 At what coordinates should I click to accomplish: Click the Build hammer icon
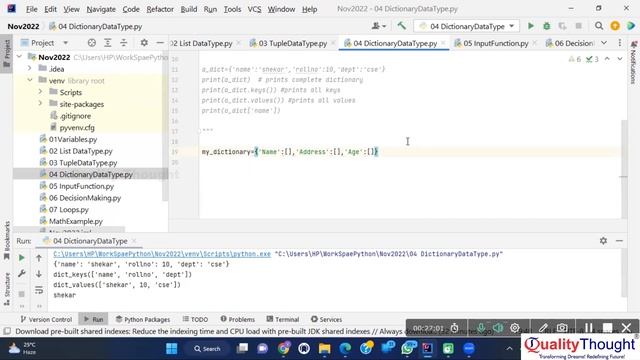pos(402,26)
